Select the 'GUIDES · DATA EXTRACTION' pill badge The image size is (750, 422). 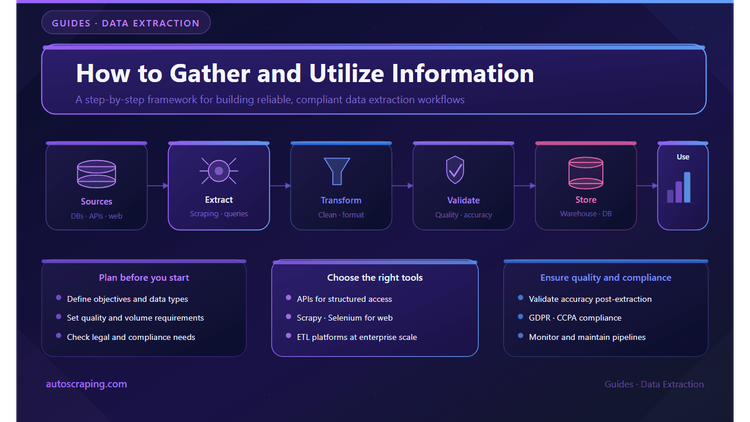click(x=126, y=23)
